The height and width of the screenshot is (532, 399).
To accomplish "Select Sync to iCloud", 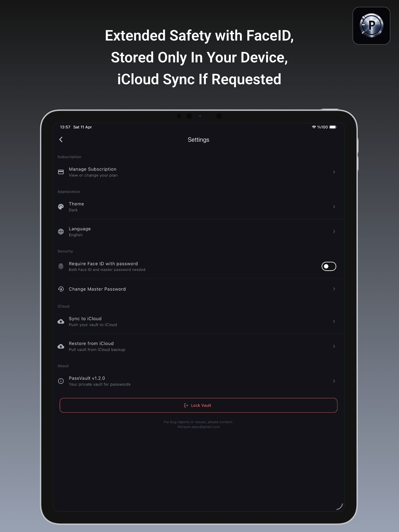I will pos(199,321).
